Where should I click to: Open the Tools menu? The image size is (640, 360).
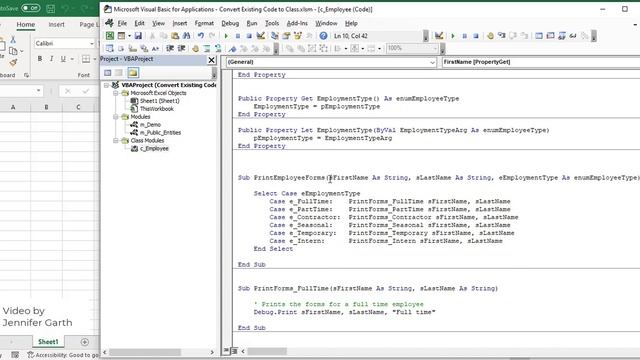[x=272, y=23]
